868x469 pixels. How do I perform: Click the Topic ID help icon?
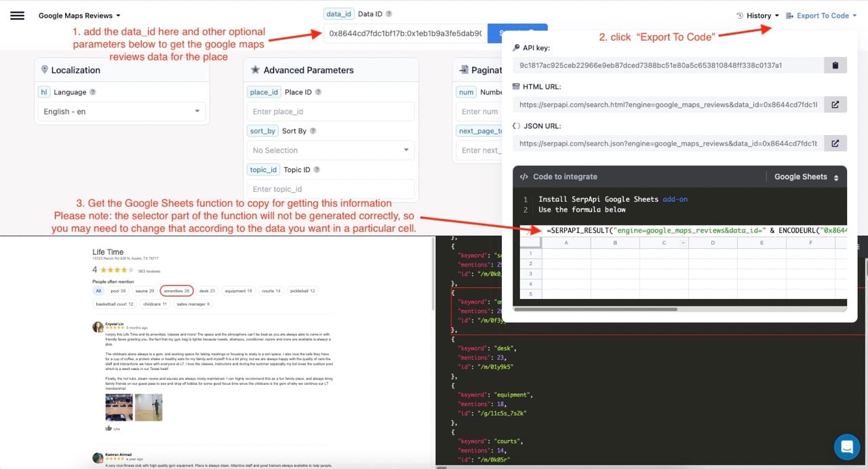[317, 170]
